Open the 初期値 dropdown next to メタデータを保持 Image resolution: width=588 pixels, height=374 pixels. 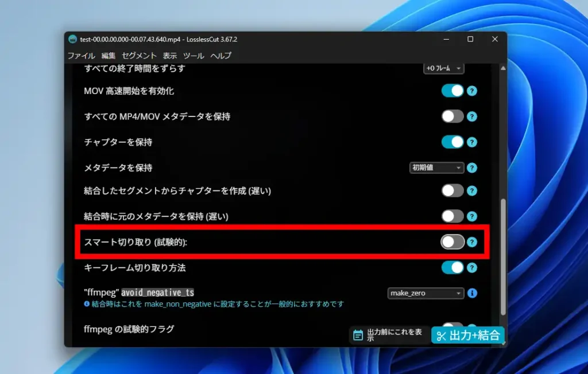click(436, 167)
